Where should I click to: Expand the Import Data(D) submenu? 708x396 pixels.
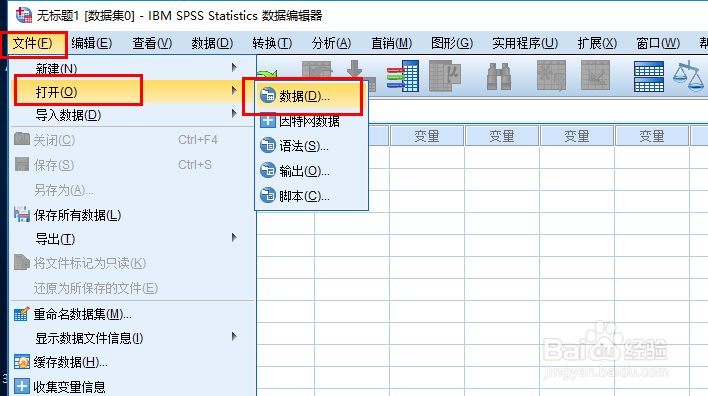[133, 116]
